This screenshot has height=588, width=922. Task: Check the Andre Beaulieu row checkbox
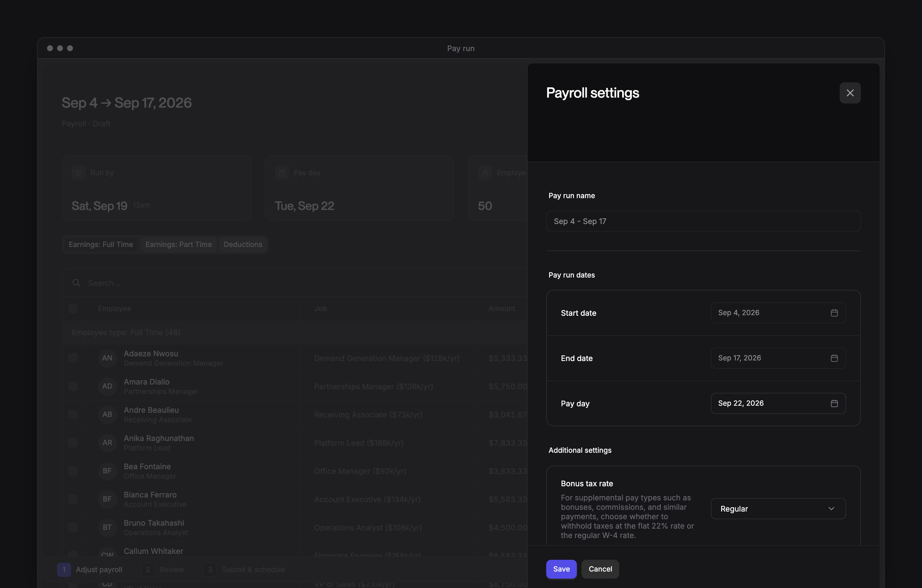73,415
